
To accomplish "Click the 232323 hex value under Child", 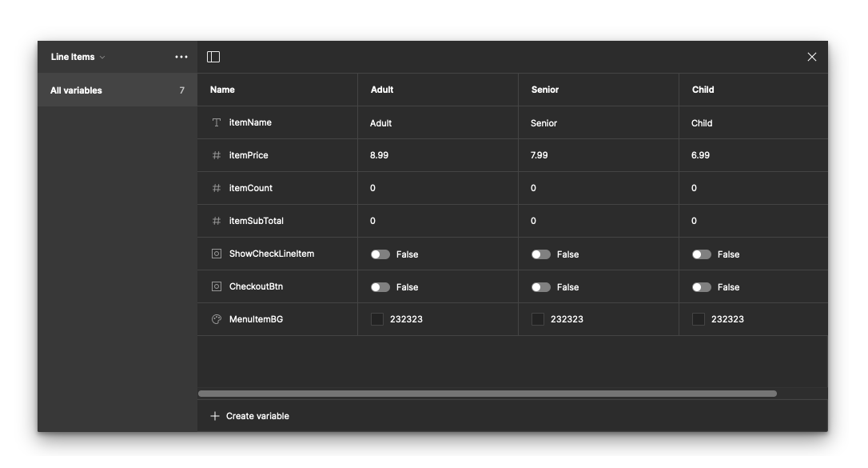I will tap(727, 319).
